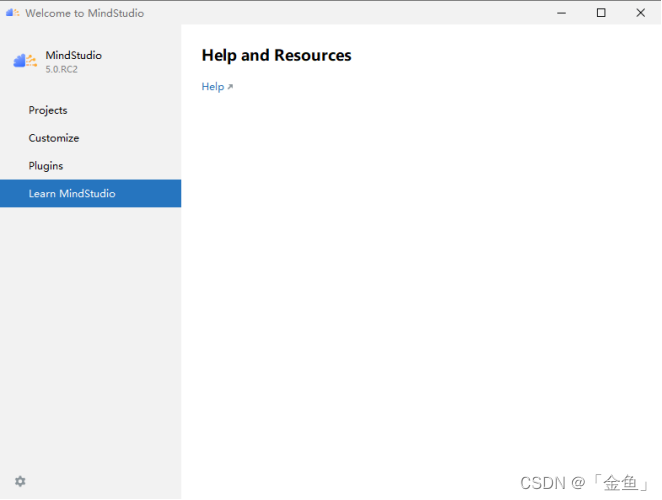Click the 5.0.RC2 version label
Image resolution: width=662 pixels, height=500 pixels.
(x=62, y=69)
